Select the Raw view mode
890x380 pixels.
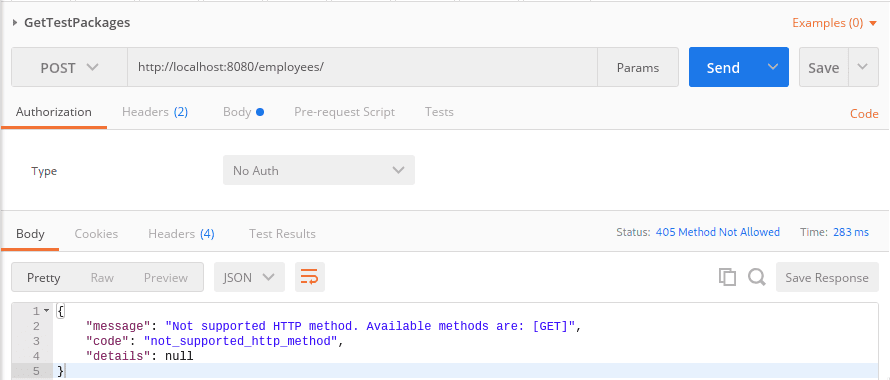(x=102, y=277)
